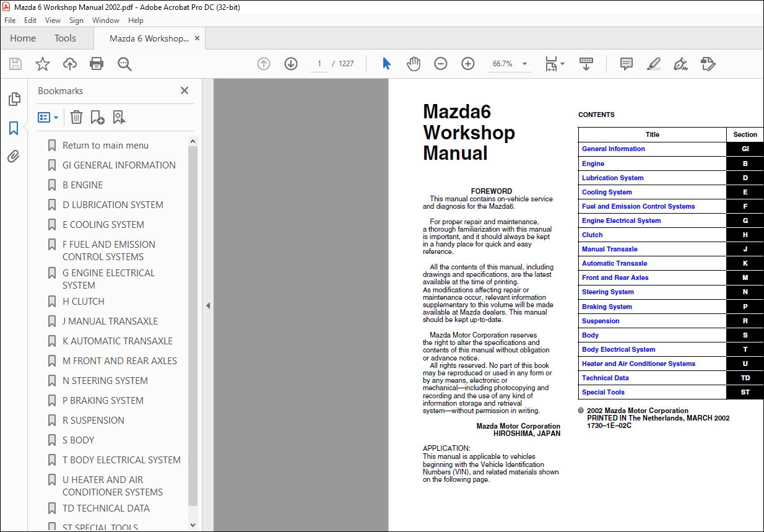Open the View menu
764x532 pixels.
[53, 20]
